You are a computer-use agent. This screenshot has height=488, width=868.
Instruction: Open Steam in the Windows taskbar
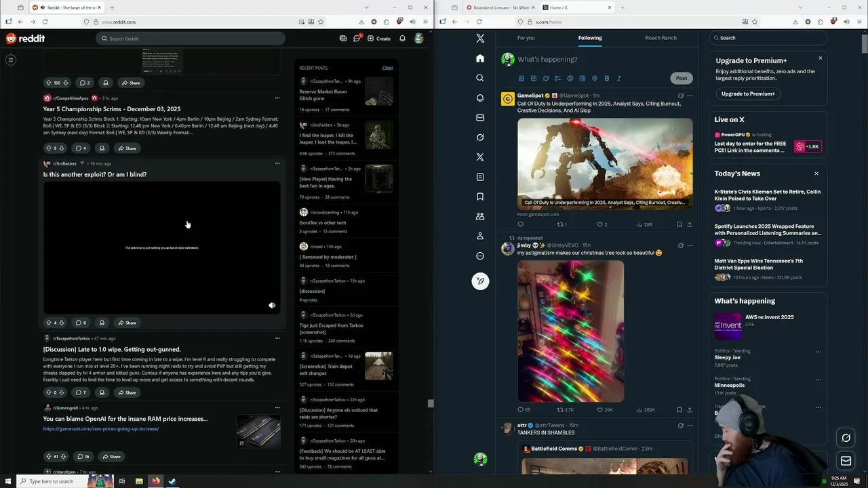point(172,481)
